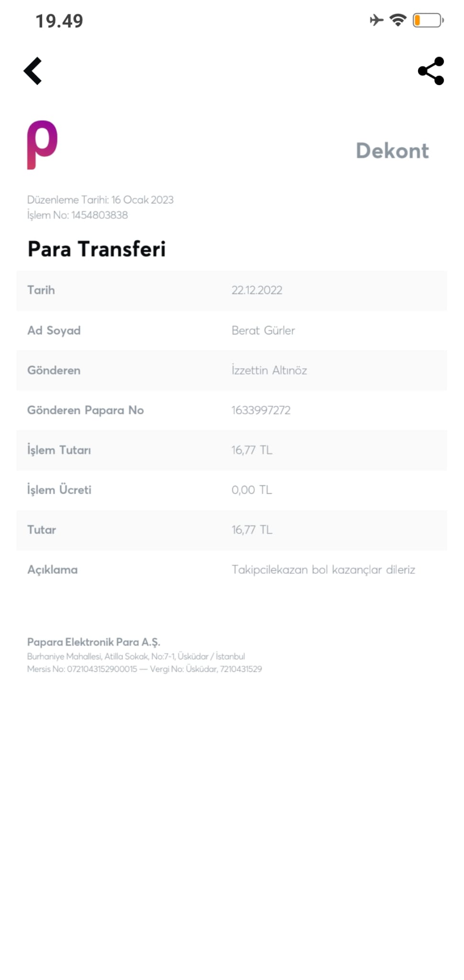
Task: Tap Papara Elektronik Para A.Ş. footer
Action: [94, 642]
